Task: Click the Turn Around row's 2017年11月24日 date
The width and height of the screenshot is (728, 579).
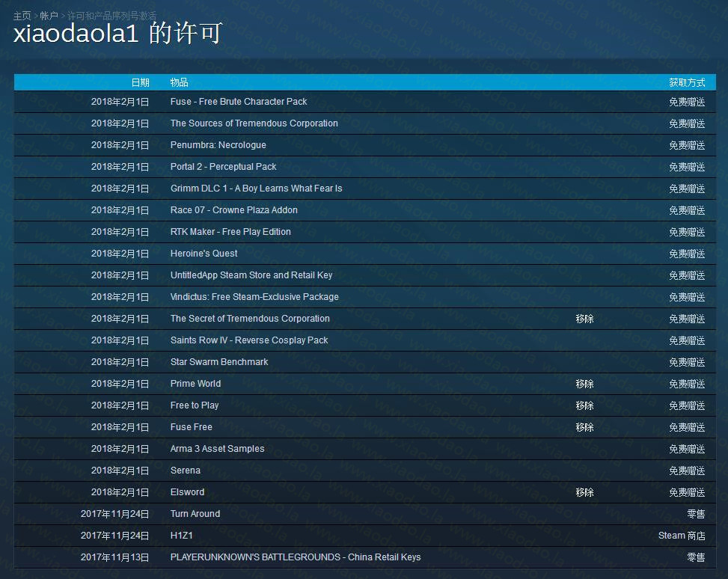Action: pos(115,514)
